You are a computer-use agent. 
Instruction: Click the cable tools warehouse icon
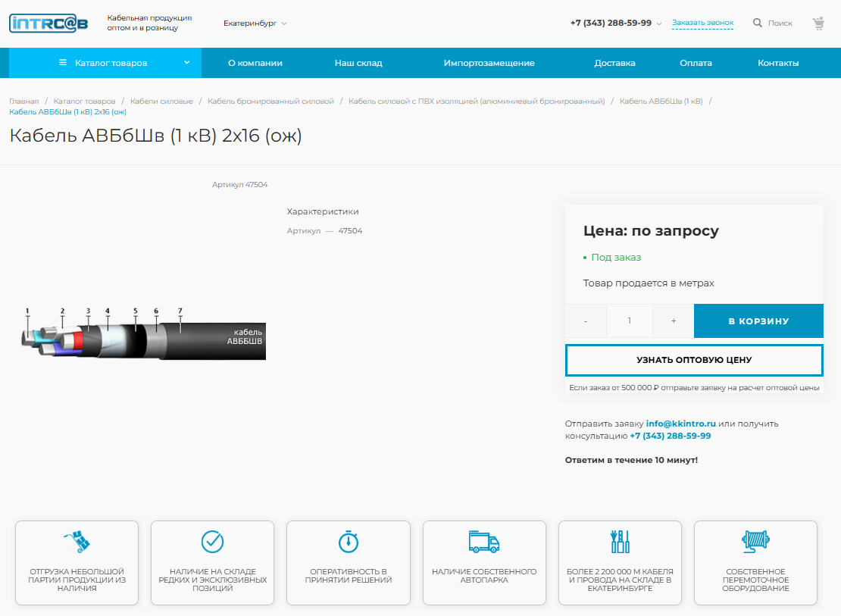pyautogui.click(x=620, y=542)
